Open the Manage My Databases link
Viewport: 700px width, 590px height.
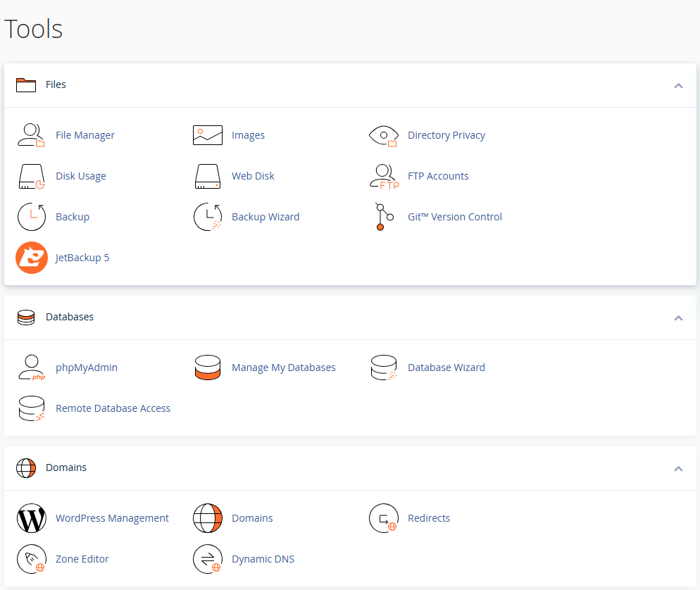click(x=284, y=368)
